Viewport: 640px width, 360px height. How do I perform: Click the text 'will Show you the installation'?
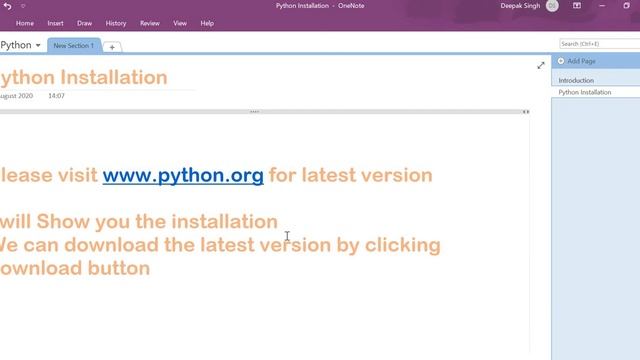coord(139,222)
